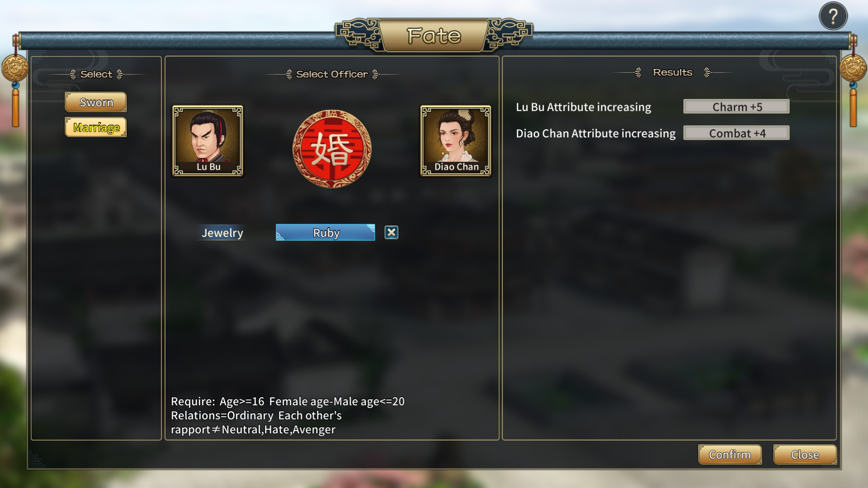Click the Fate title plaque
The width and height of the screenshot is (868, 488).
click(434, 35)
